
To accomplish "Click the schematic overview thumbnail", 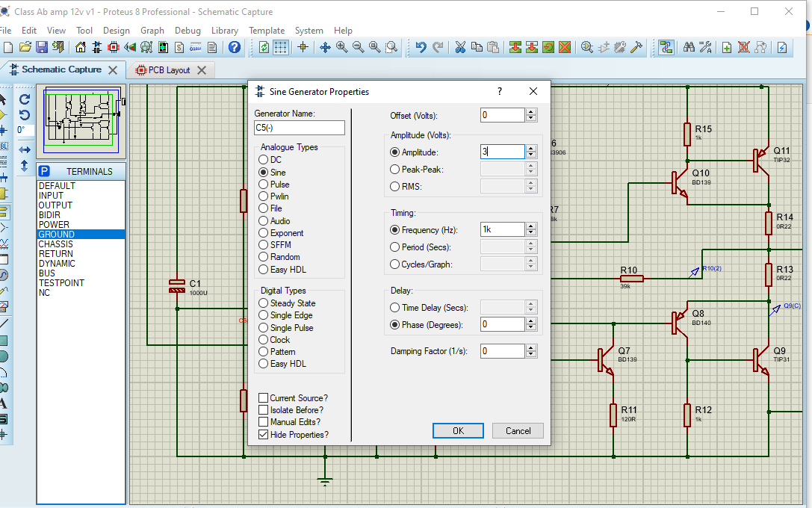I will point(81,121).
